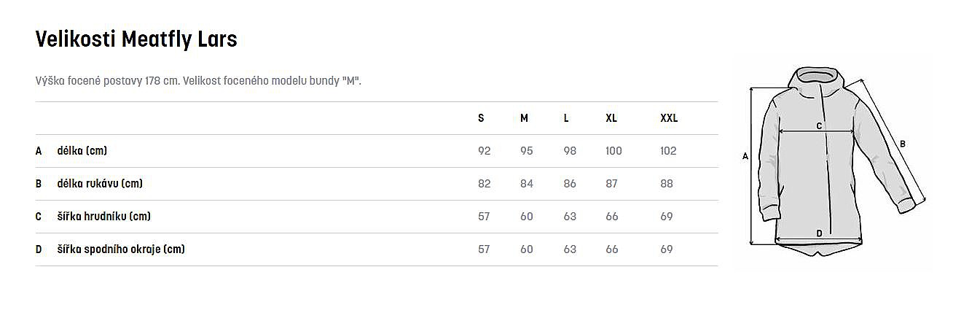Click the B sleeve label on jacket diagram
Viewport: 980px width, 310px height.
[x=903, y=144]
